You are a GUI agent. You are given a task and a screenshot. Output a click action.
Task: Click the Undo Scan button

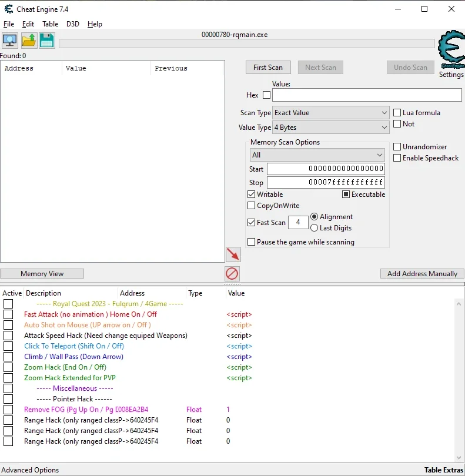[x=410, y=68]
